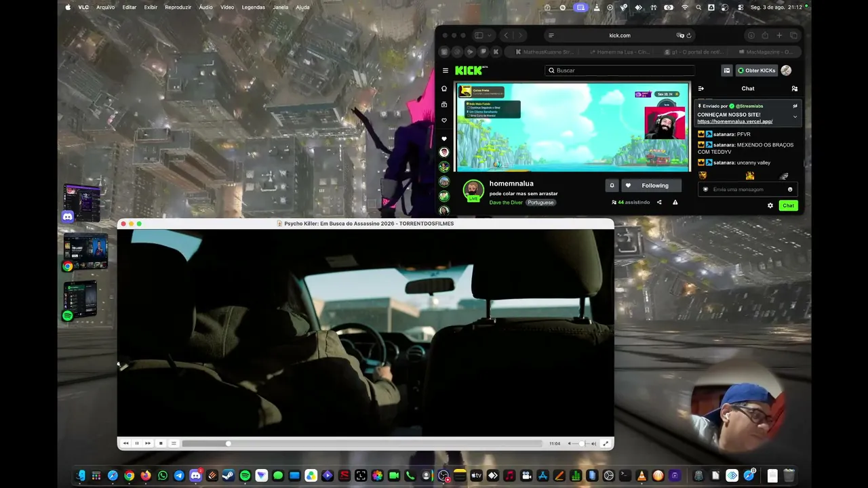The image size is (868, 488).
Task: Share the homemnalua stream
Action: (x=659, y=203)
